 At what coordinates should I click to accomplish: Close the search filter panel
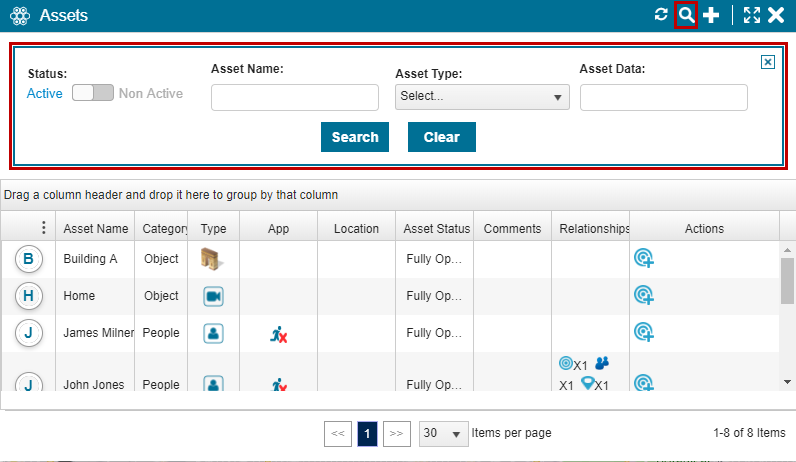pyautogui.click(x=768, y=62)
